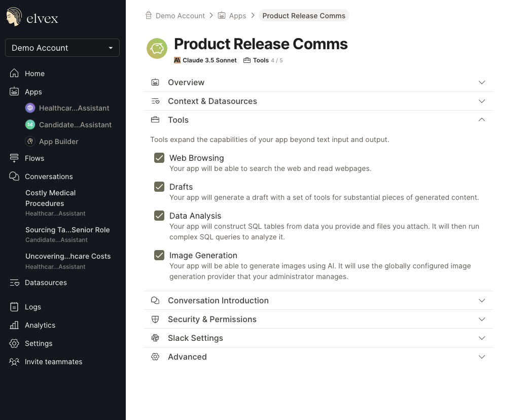
Task: Click the Analytics bar chart icon
Action: tap(14, 325)
